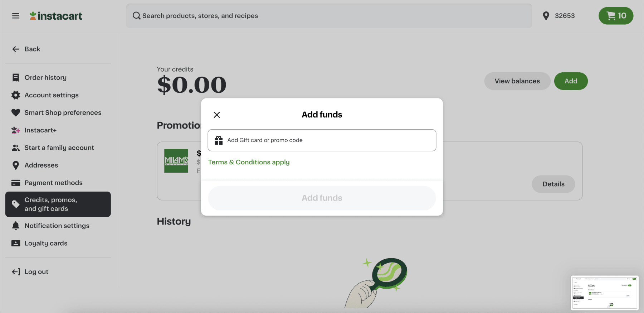Click the View balances button
The image size is (644, 313).
click(517, 81)
